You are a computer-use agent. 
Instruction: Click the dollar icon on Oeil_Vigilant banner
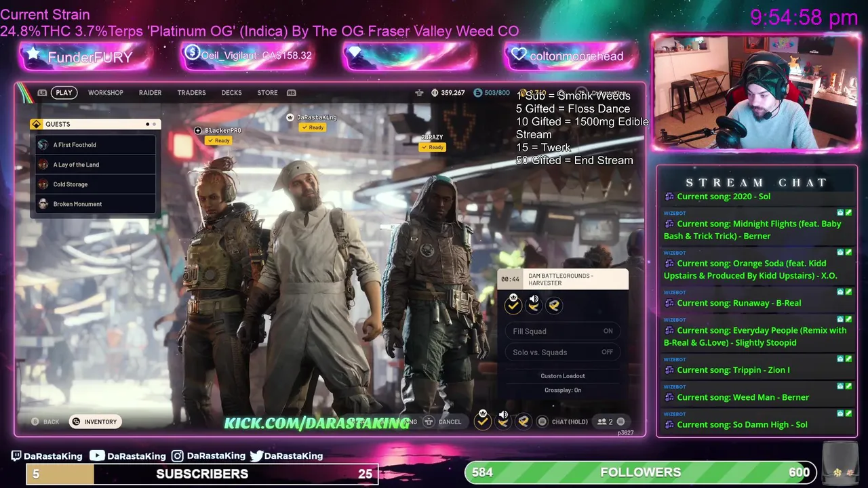point(192,52)
